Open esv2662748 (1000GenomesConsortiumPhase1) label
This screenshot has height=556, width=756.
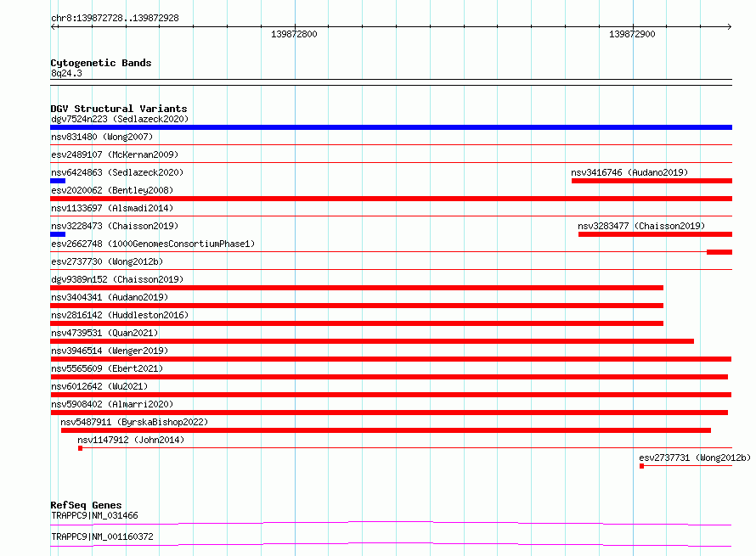[153, 244]
